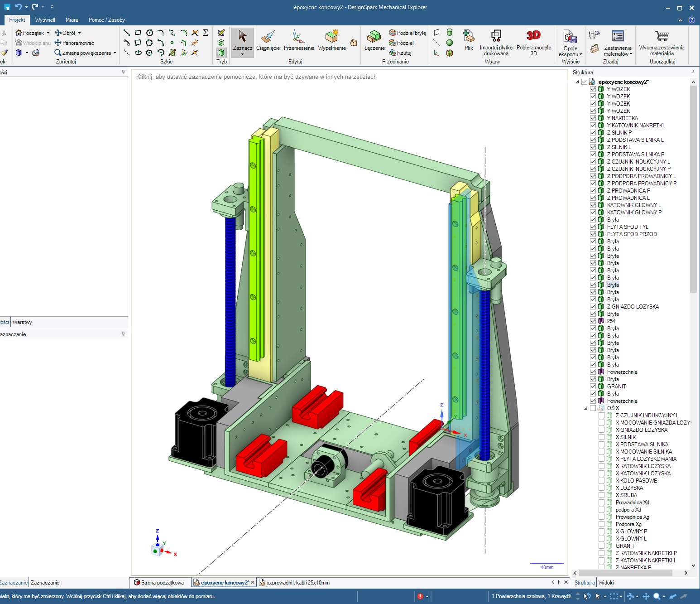Activate the Przeniesienie (Move) tool
Screen dimensions: 700x604
point(299,40)
